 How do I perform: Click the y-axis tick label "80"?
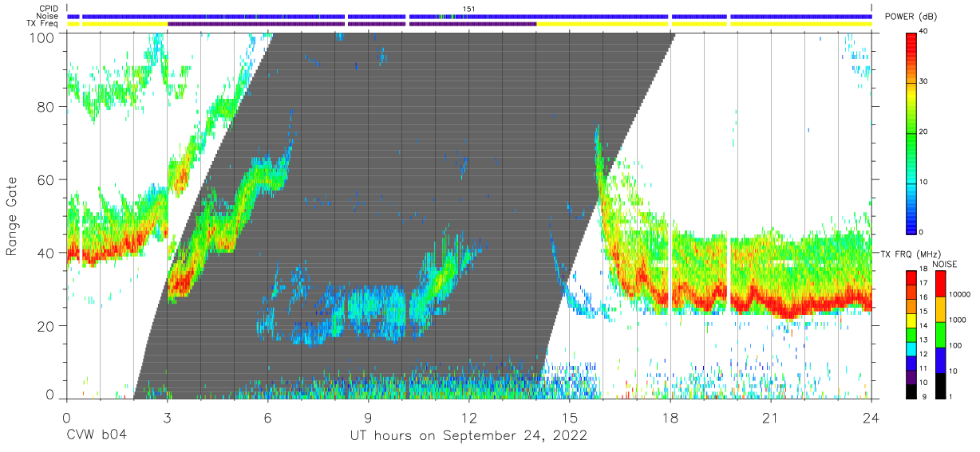point(46,107)
